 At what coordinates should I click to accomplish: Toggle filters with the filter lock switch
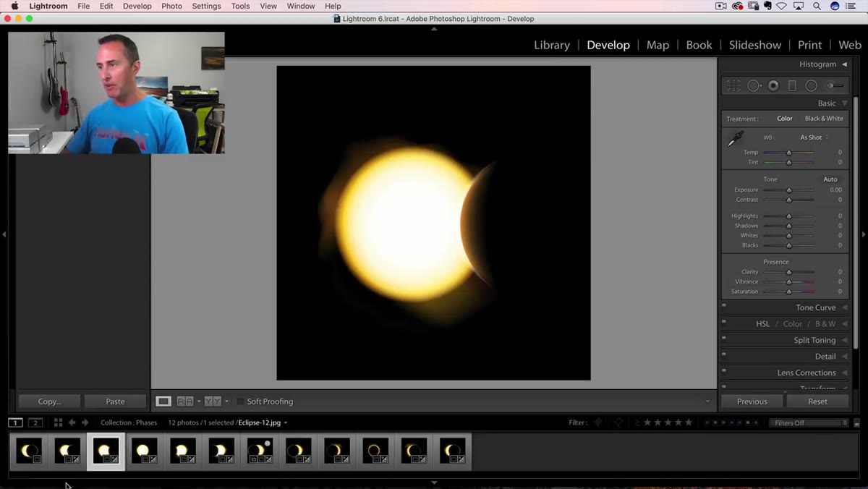857,423
